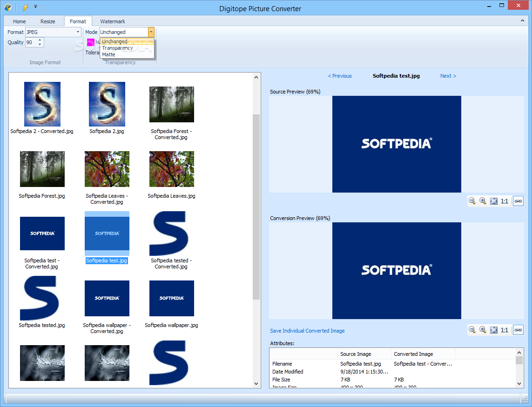Select Softpedia test.jpg thumbnail

[107, 234]
